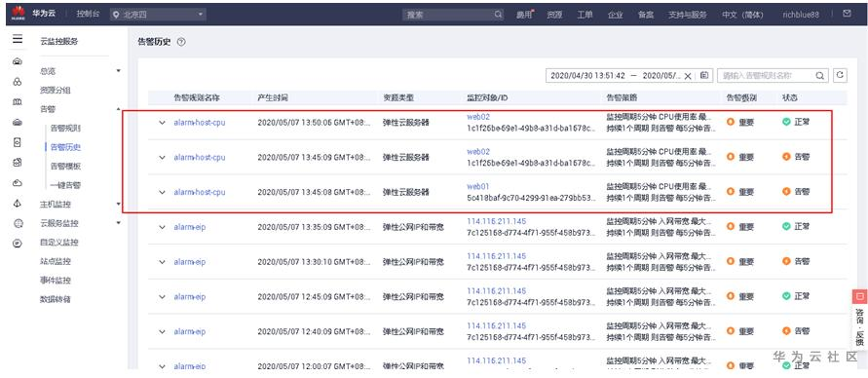Click the green 正常 status icon in the 13:35:09 row
This screenshot has width=868, height=378.
click(786, 226)
